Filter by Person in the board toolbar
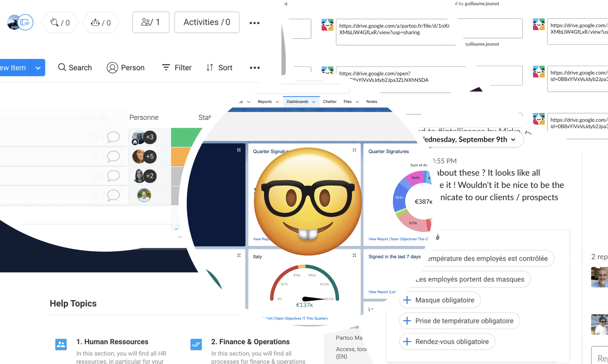This screenshot has height=364, width=608. [x=126, y=68]
